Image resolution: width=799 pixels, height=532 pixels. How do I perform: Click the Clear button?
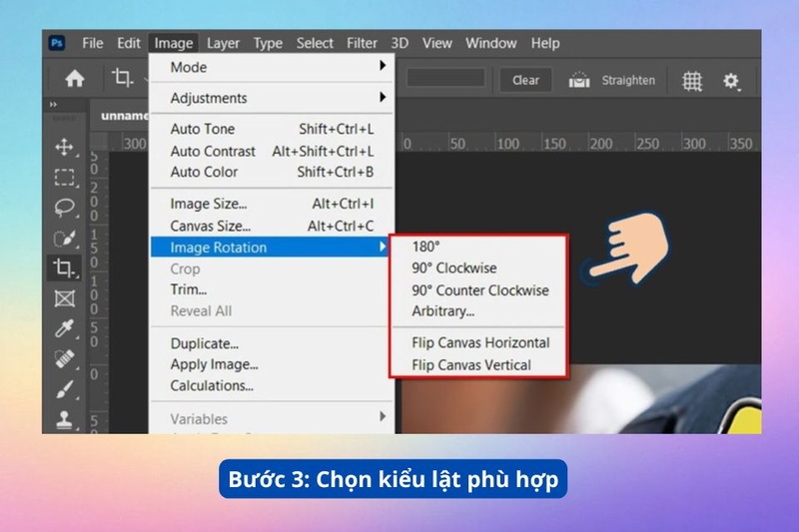525,80
